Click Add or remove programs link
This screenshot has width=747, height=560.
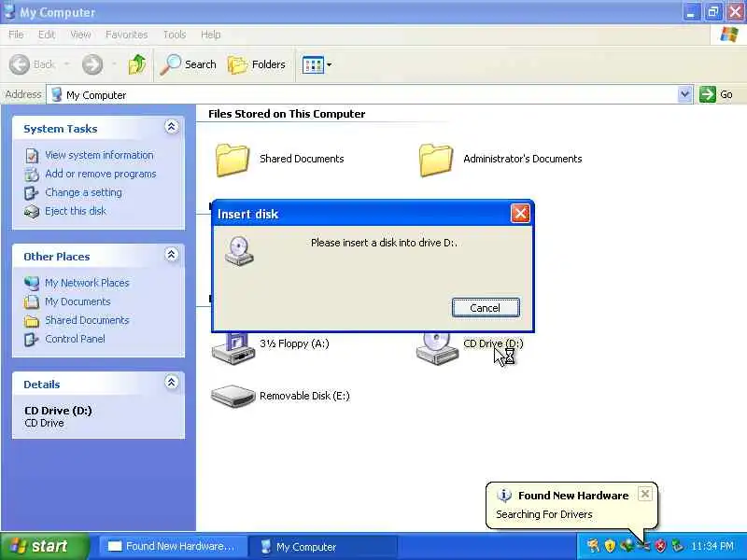click(x=101, y=174)
